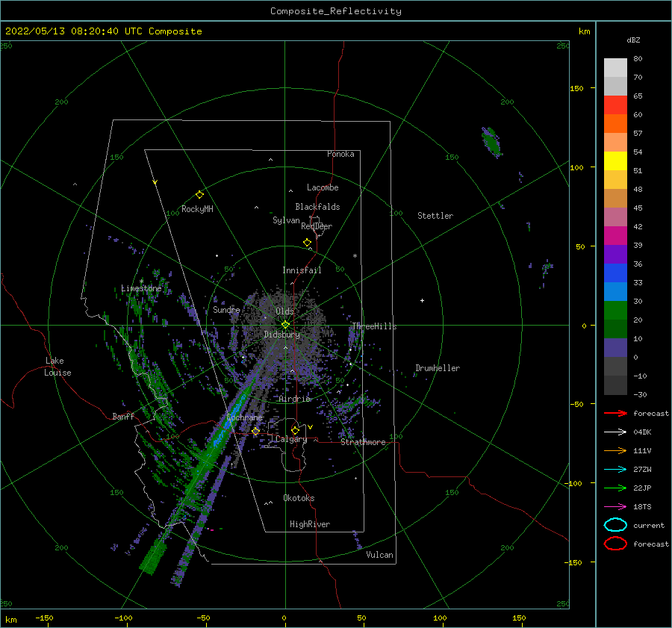This screenshot has width=672, height=628.
Task: Pick the light blue 30-33 dBZ color swatch
Action: 615,292
